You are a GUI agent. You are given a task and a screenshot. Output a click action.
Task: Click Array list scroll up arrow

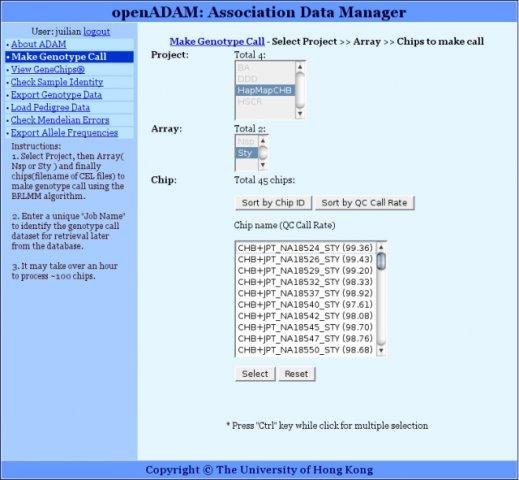point(263,141)
